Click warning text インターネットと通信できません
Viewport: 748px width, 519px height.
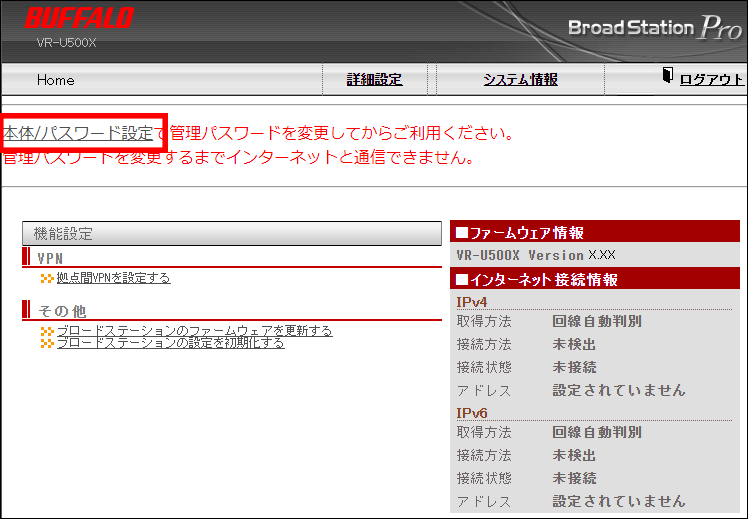click(350, 157)
